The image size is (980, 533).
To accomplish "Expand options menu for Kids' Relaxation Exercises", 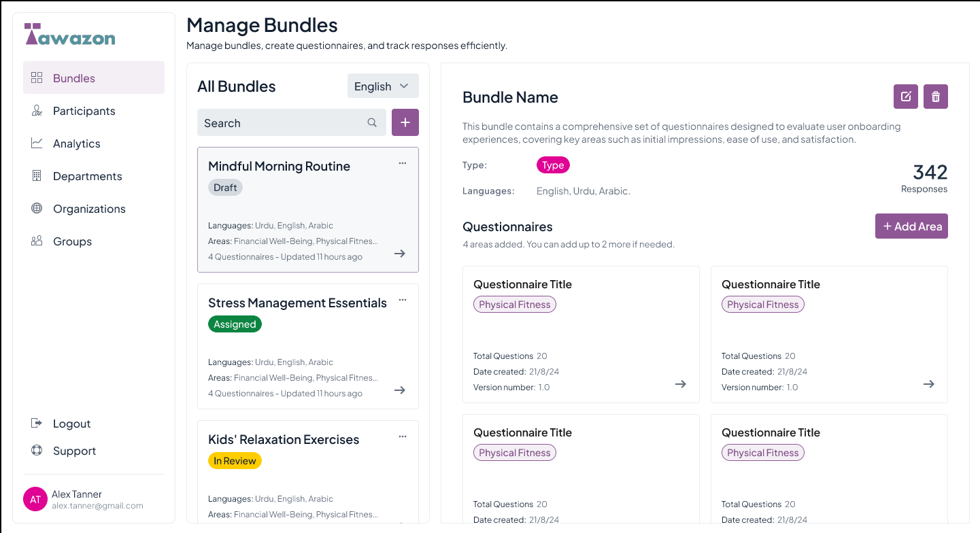I will click(x=403, y=436).
